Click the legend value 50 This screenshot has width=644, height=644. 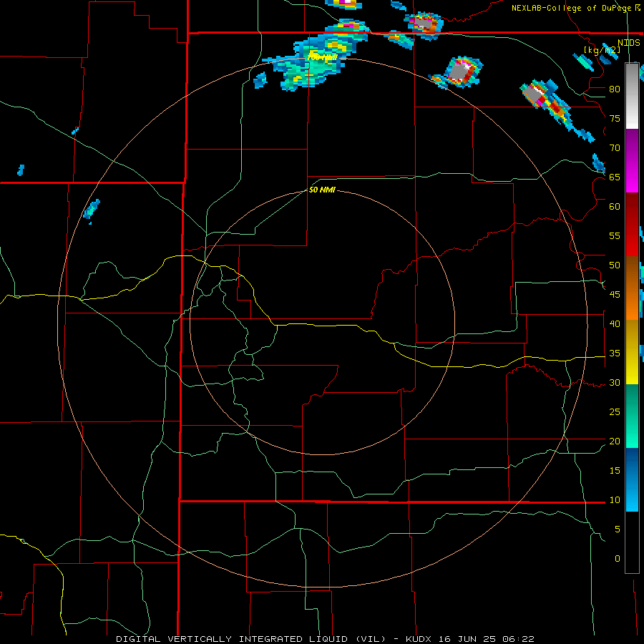pyautogui.click(x=615, y=265)
